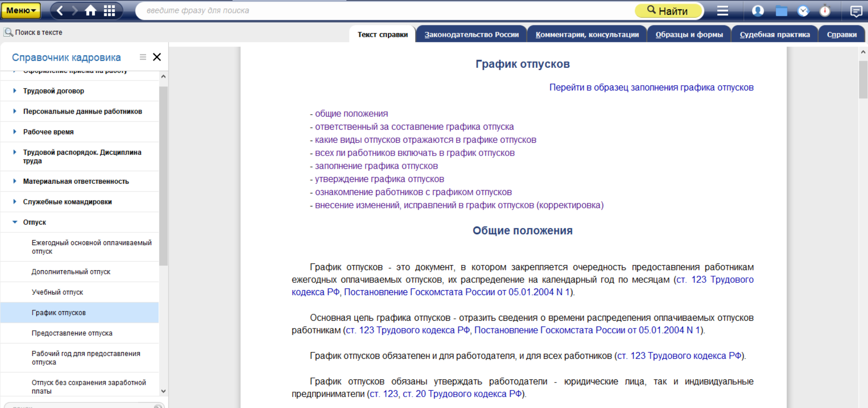Switch to the Судебная практика tab
This screenshot has height=408, width=868.
point(775,35)
